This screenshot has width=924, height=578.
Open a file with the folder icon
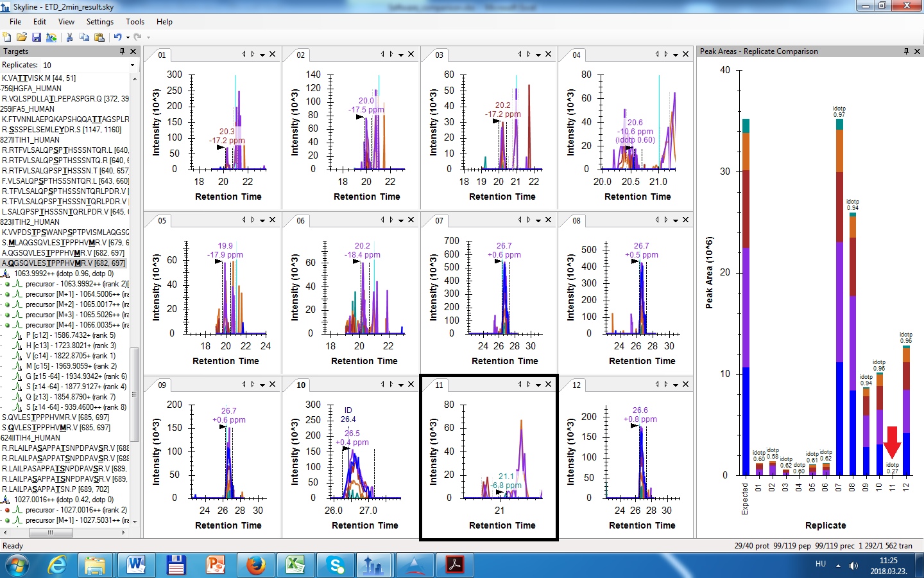[21, 37]
